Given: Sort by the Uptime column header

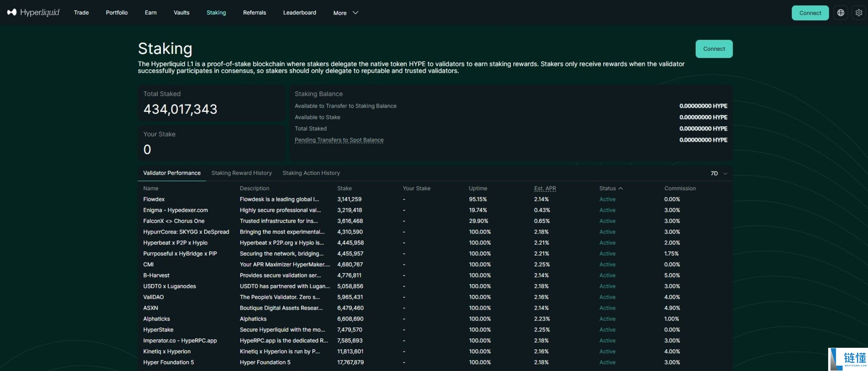Looking at the screenshot, I should pos(478,188).
